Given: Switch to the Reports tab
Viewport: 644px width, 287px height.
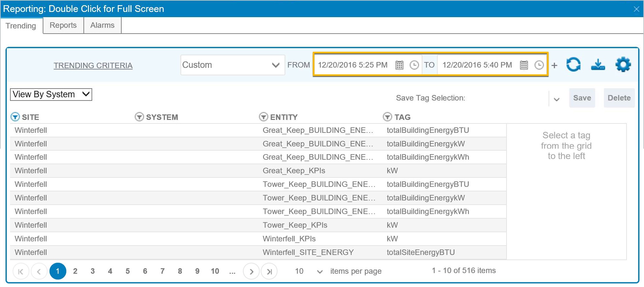Looking at the screenshot, I should tap(63, 25).
